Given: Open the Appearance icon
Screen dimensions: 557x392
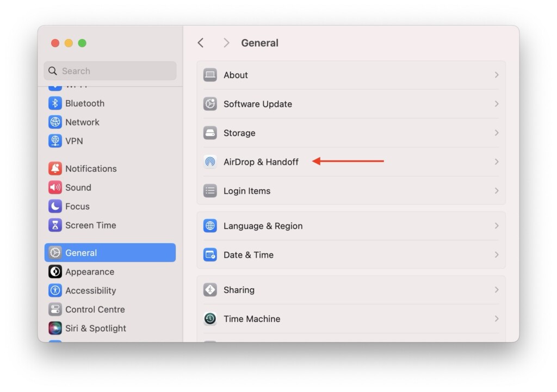Looking at the screenshot, I should click(x=55, y=272).
